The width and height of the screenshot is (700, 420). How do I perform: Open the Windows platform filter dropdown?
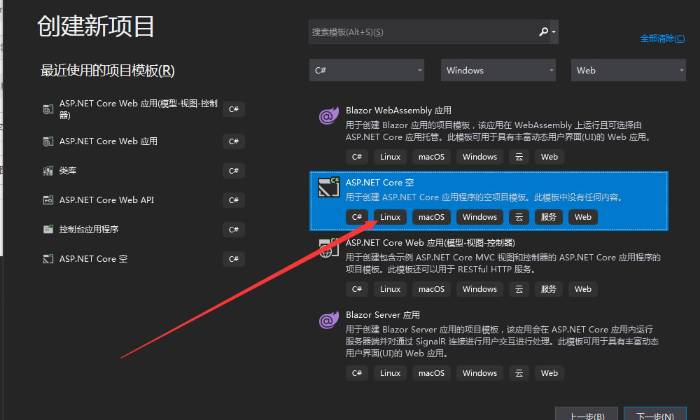pos(498,70)
